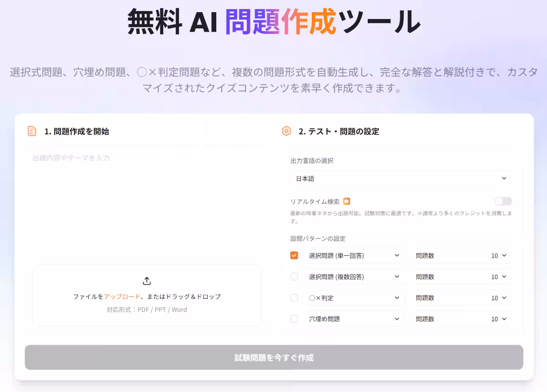The height and width of the screenshot is (392, 547).
Task: Check the 選択問題 (複数回答) checkbox
Action: coord(294,277)
